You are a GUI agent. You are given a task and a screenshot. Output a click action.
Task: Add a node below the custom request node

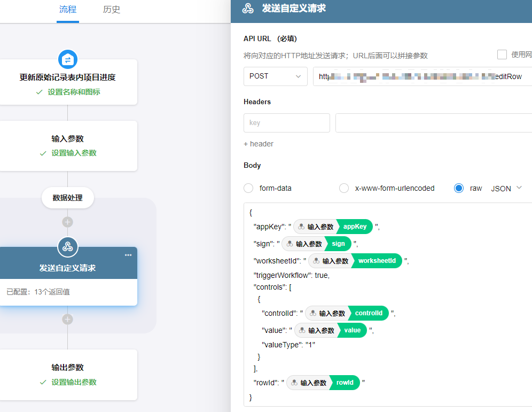click(x=67, y=319)
